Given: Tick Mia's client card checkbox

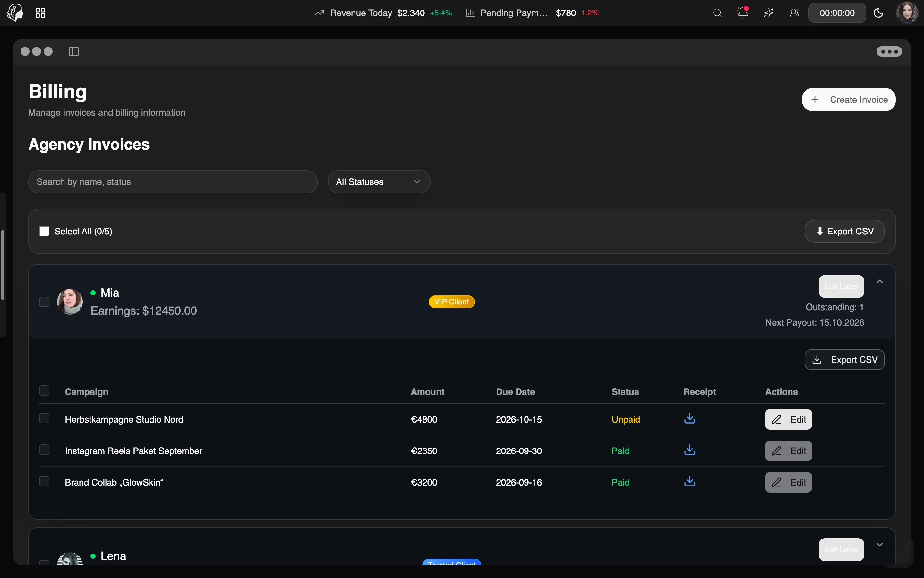Looking at the screenshot, I should (x=44, y=302).
